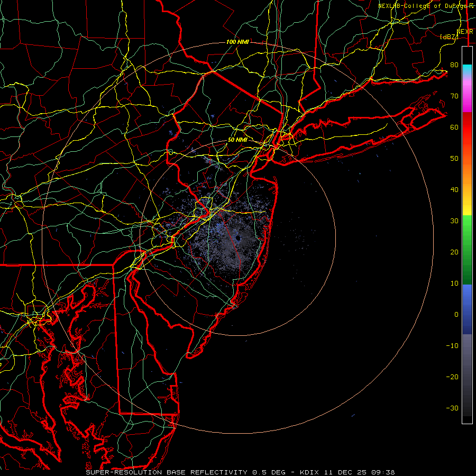Viewport: 476px width, 476px height.
Task: Click the cyan top of the color bar
Action: tap(467, 70)
